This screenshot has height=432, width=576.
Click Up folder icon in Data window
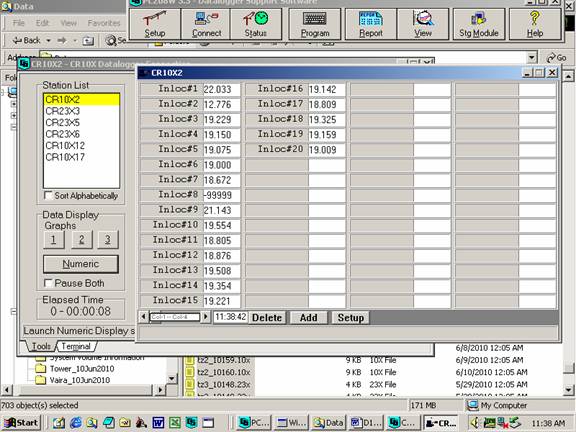88,41
